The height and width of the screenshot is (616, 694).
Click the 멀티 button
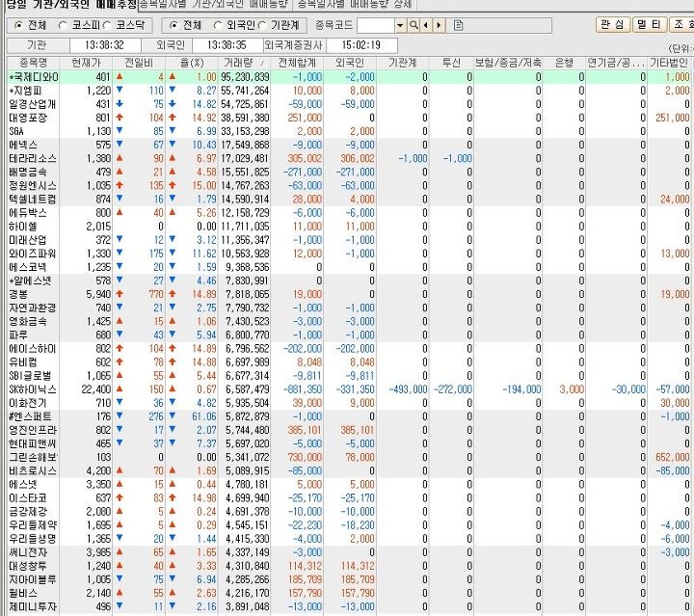[x=649, y=24]
